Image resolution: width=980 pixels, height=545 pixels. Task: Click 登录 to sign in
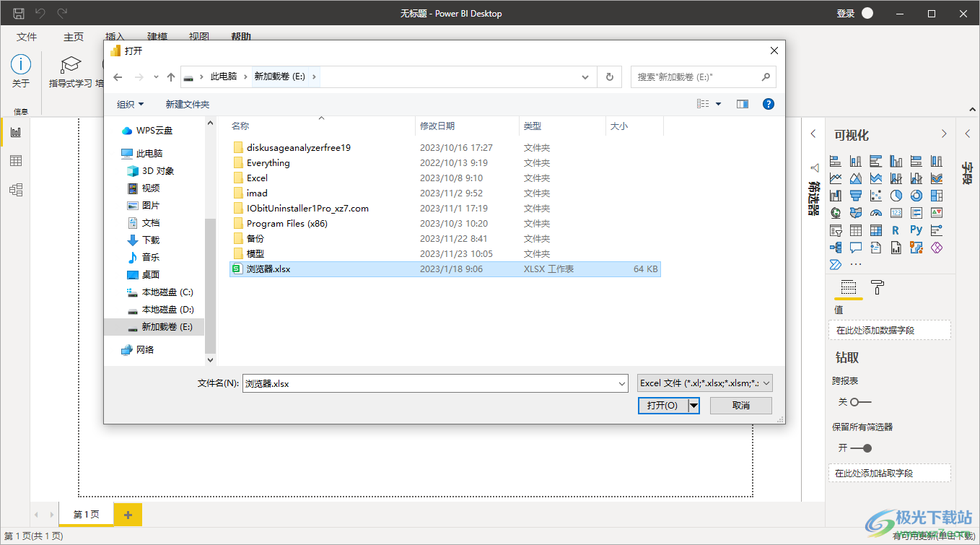846,14
